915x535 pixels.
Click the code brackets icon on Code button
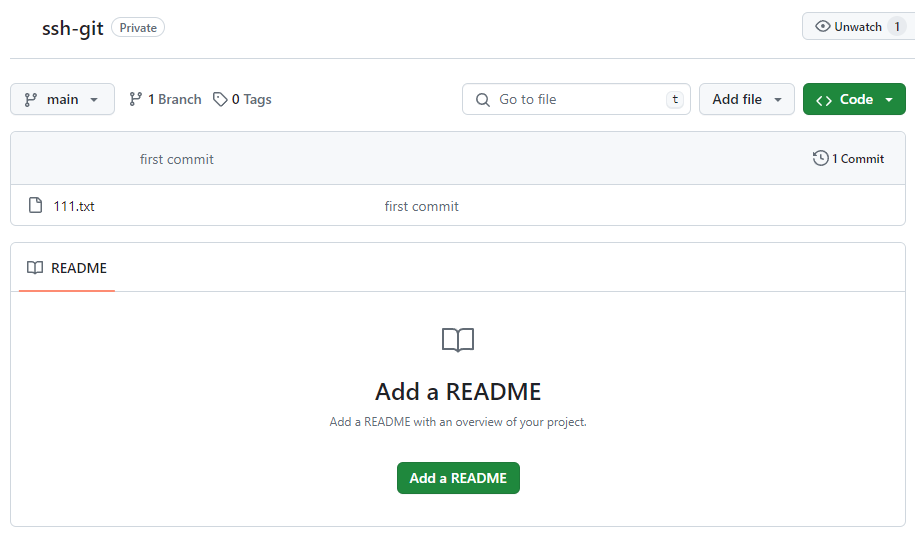pyautogui.click(x=824, y=100)
